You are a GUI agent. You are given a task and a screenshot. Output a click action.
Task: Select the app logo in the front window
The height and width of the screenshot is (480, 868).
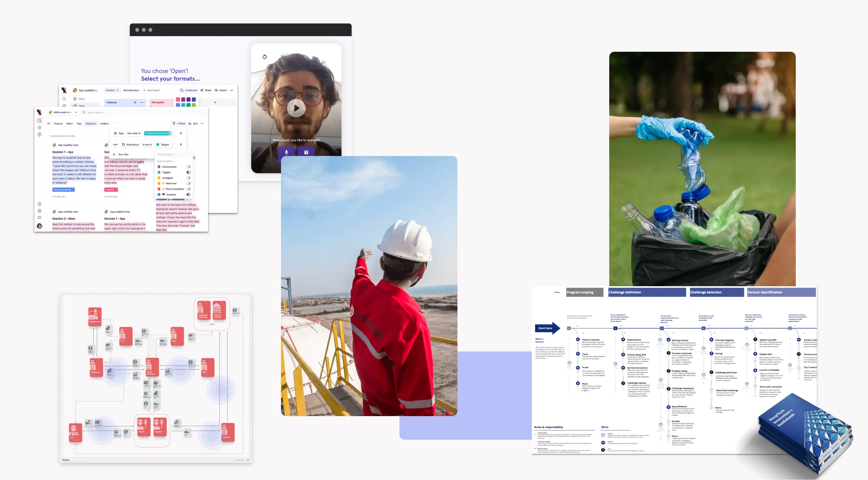click(39, 112)
